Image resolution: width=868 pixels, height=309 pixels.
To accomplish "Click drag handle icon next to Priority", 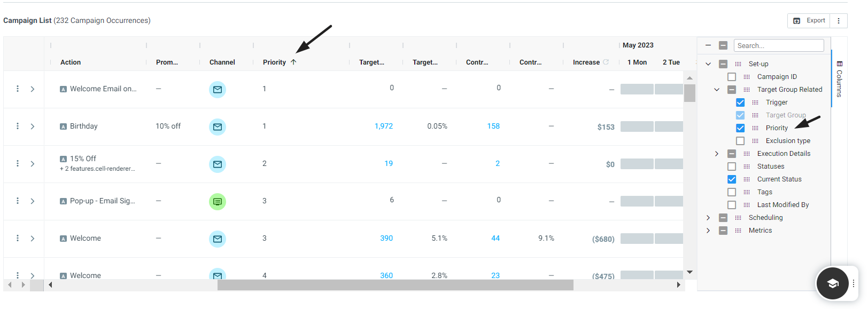I will point(755,128).
